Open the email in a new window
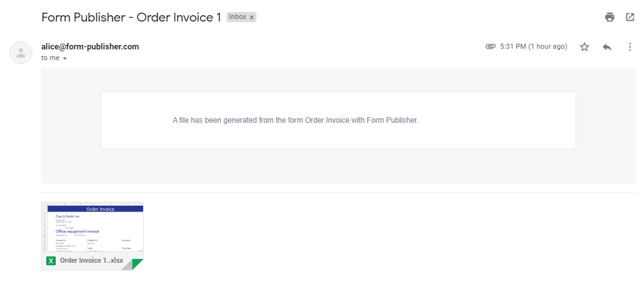 click(x=630, y=17)
